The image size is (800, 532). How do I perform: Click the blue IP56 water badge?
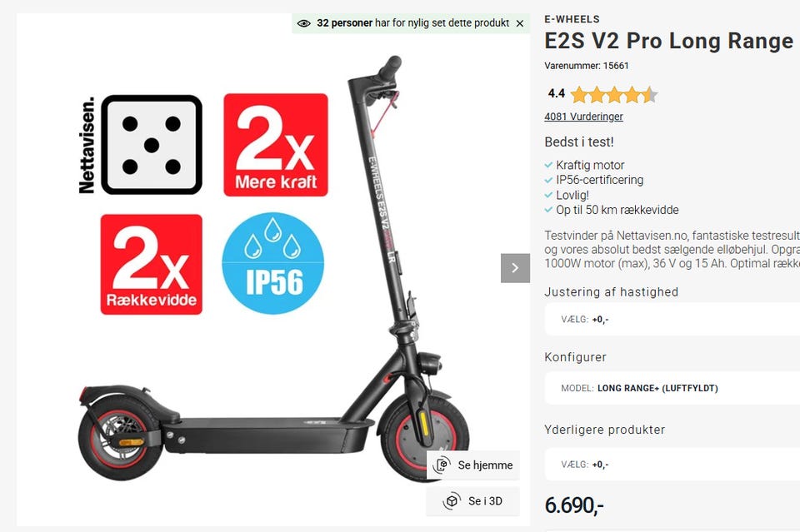[x=273, y=263]
